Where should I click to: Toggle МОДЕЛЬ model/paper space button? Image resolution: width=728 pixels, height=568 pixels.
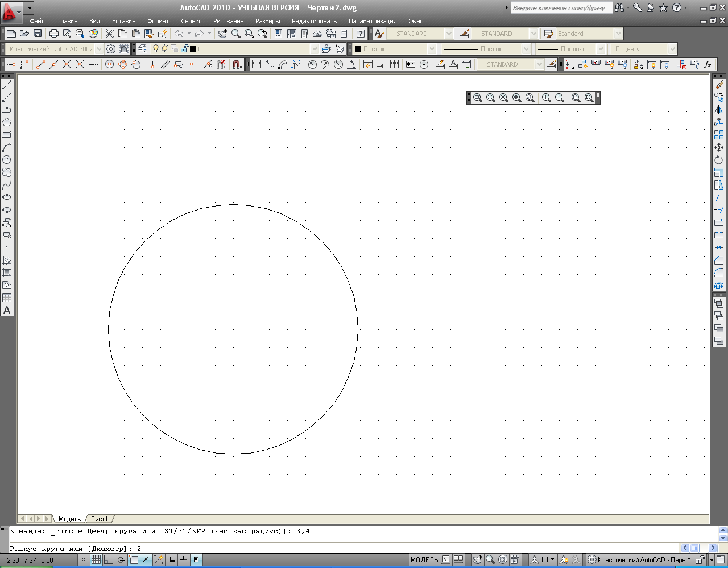point(424,560)
